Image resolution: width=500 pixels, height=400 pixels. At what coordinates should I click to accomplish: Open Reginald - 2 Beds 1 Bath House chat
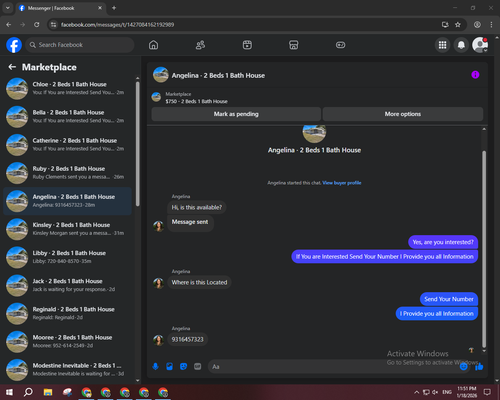(68, 313)
